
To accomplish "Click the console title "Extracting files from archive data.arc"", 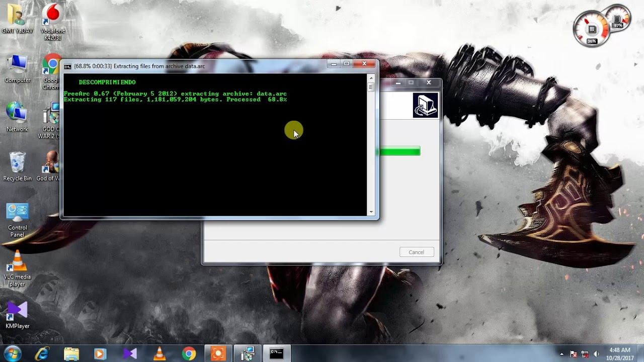I will pos(159,66).
